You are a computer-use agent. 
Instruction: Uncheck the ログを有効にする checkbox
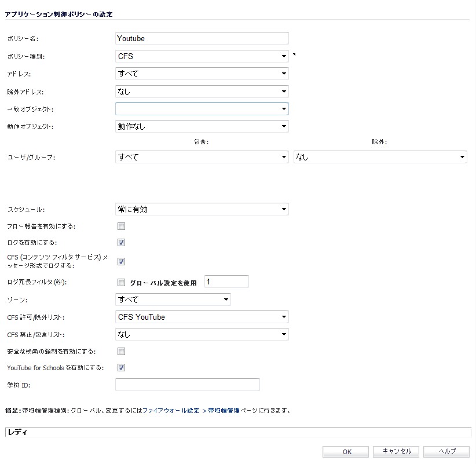coord(121,242)
